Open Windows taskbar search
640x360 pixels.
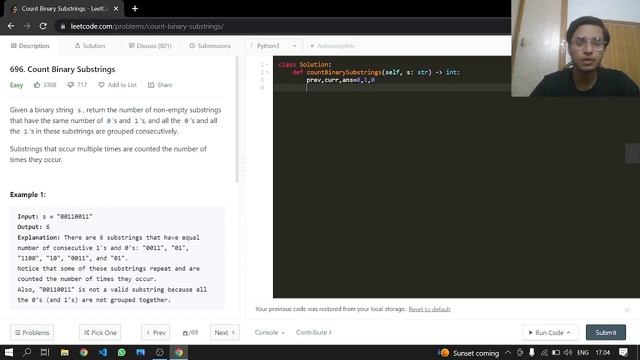(x=27, y=352)
